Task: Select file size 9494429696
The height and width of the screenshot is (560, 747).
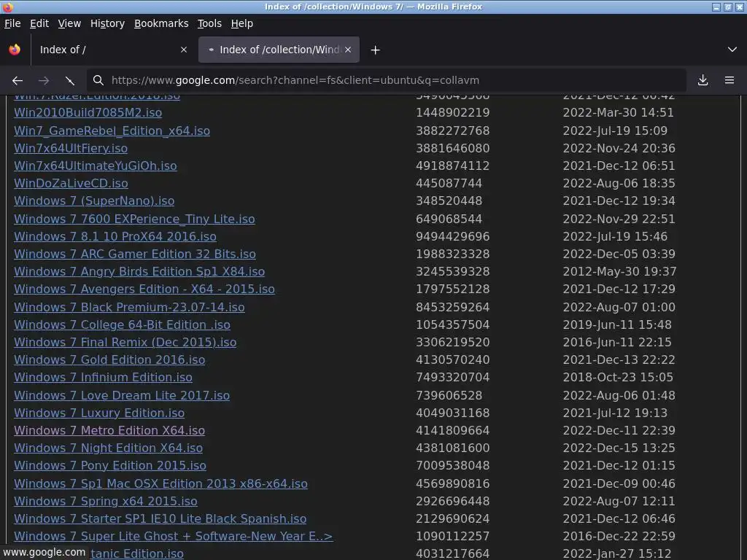Action: [452, 237]
